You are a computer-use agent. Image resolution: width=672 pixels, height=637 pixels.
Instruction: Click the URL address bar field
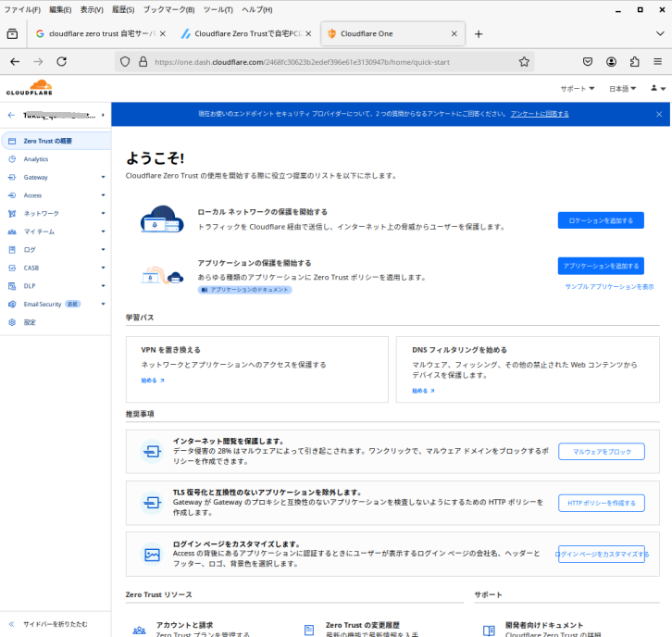pos(324,62)
